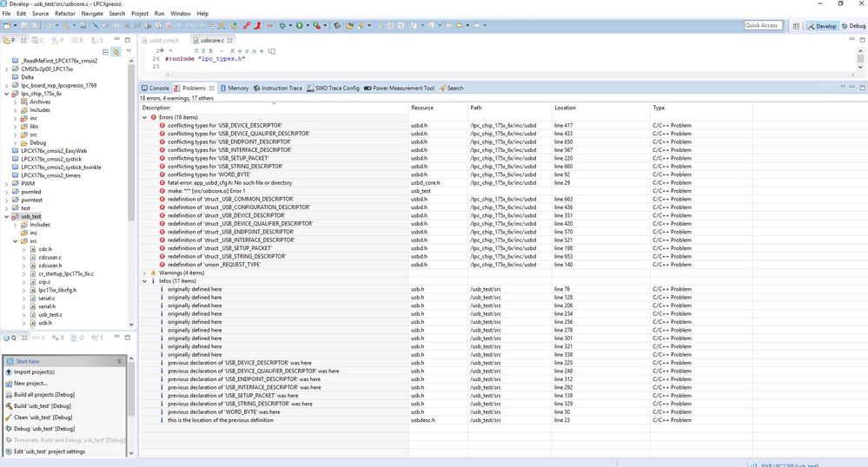The height and width of the screenshot is (467, 868).
Task: Click the red boot program-flash toolbar icon
Action: [257, 25]
